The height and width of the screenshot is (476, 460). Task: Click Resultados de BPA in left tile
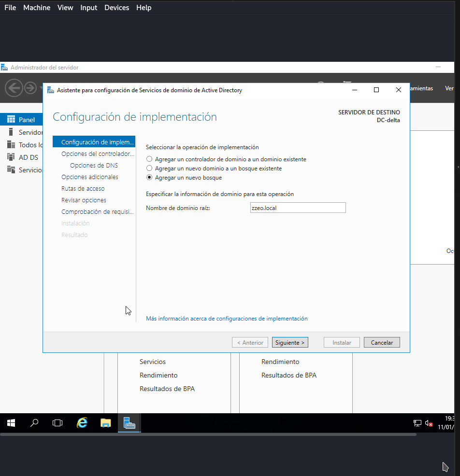(x=167, y=389)
